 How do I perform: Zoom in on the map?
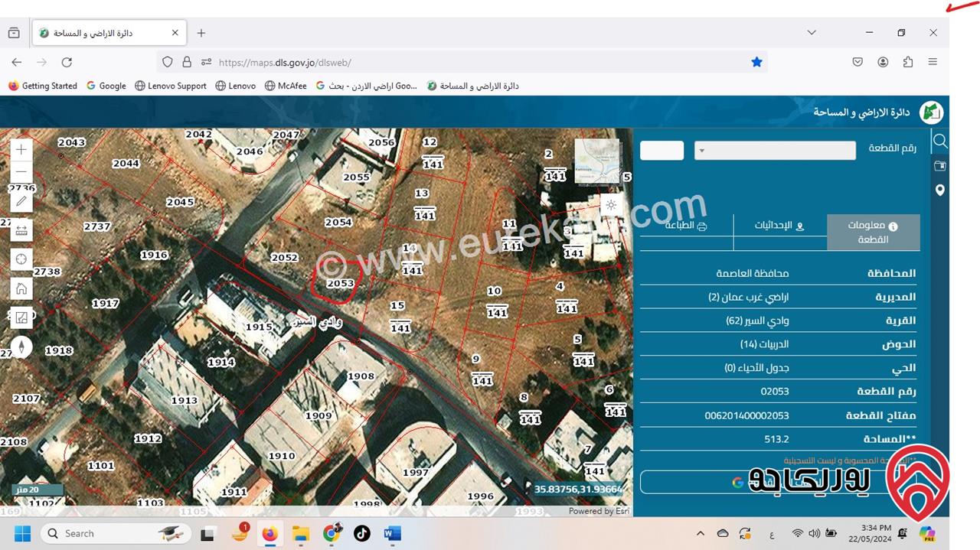[21, 150]
